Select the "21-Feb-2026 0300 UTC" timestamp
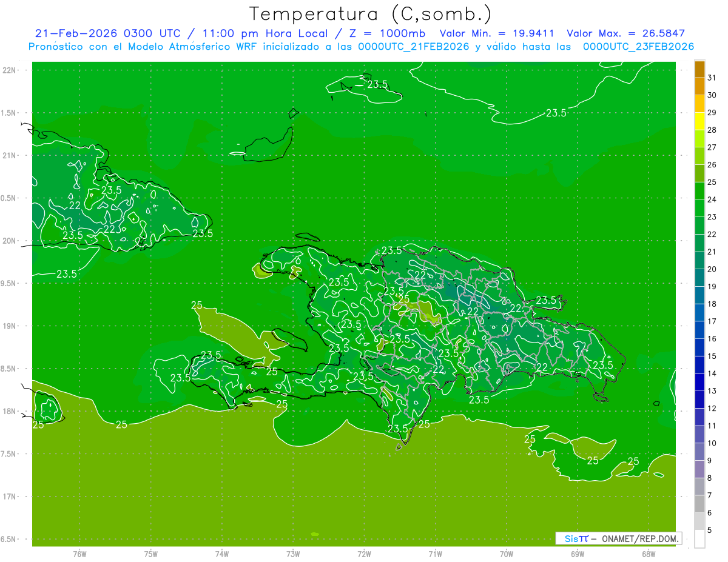The height and width of the screenshot is (562, 728). (x=110, y=33)
